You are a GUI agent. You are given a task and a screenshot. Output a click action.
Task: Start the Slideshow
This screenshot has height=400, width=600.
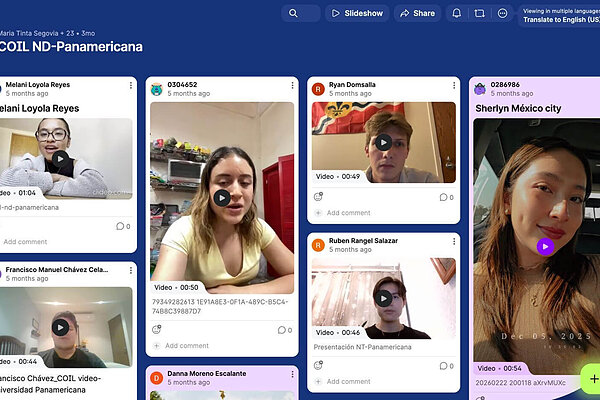(x=357, y=13)
